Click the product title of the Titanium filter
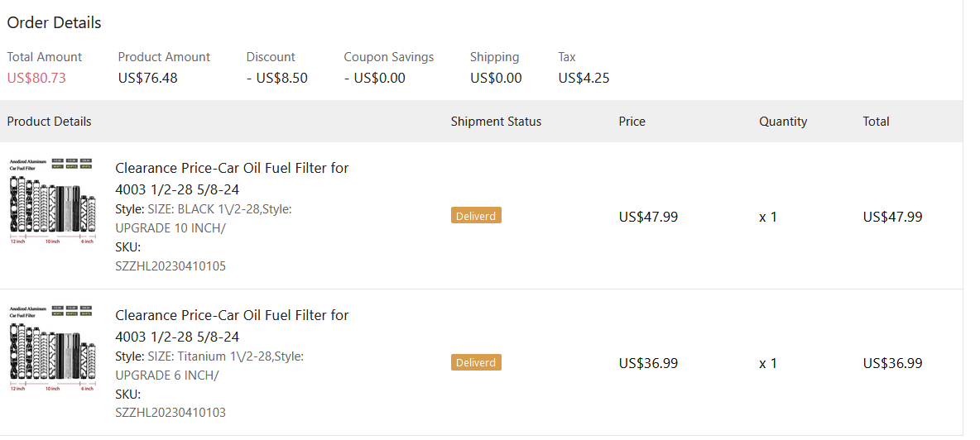980x440 pixels. click(x=232, y=326)
